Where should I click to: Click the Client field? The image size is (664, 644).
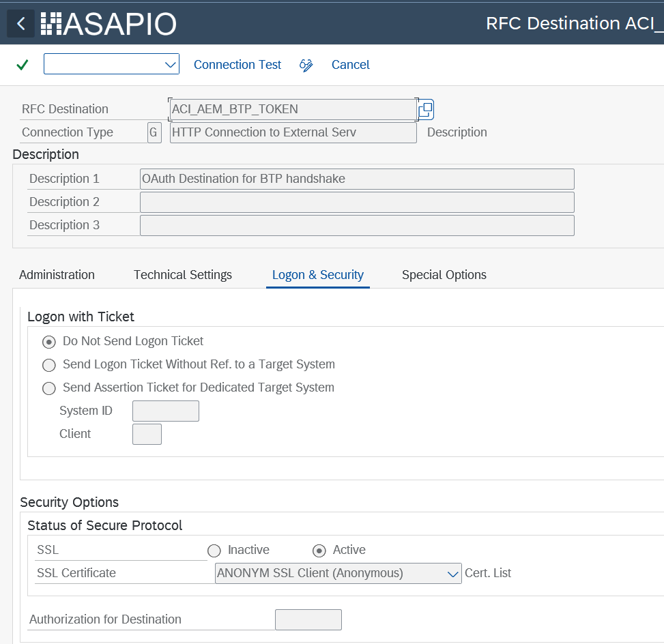coord(147,435)
